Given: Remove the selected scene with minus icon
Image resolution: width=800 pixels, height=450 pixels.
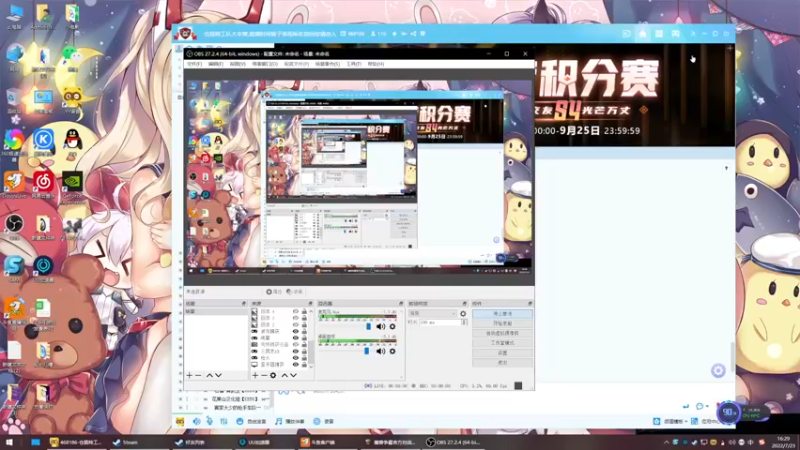Looking at the screenshot, I should click(x=198, y=376).
